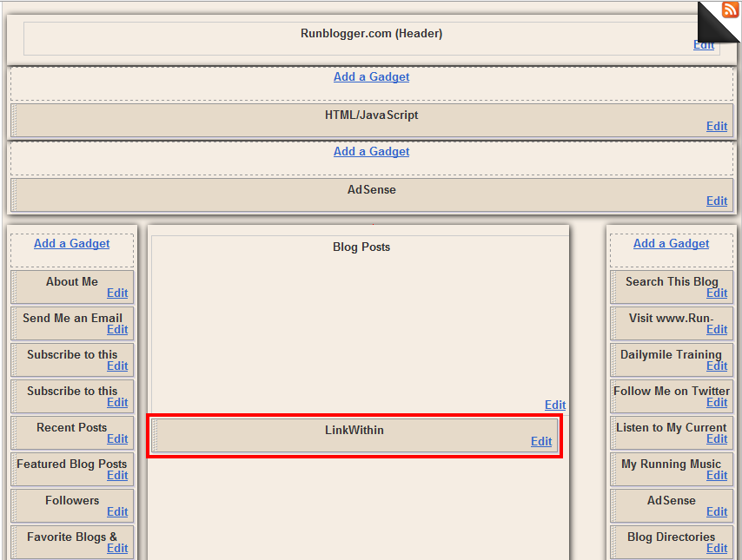
Task: Edit the About Me gadget
Action: (117, 293)
